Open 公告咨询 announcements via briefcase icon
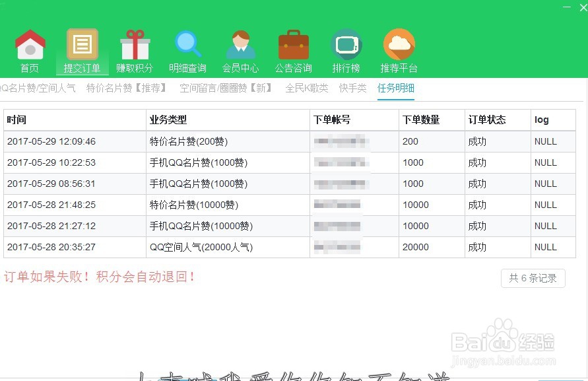This screenshot has height=381, width=588. coord(293,50)
